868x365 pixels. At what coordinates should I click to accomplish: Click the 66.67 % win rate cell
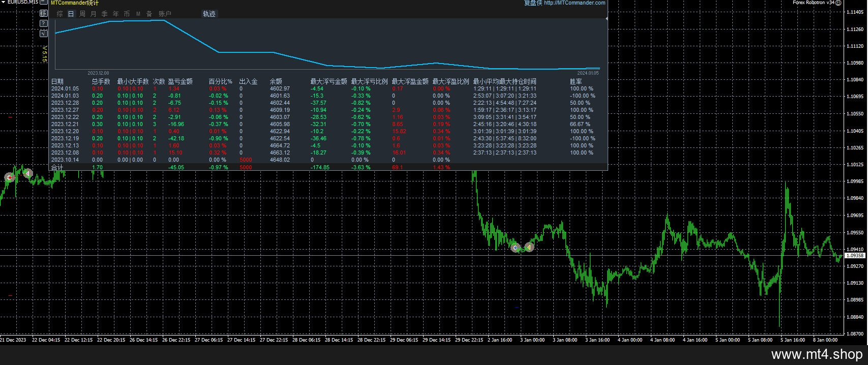580,124
